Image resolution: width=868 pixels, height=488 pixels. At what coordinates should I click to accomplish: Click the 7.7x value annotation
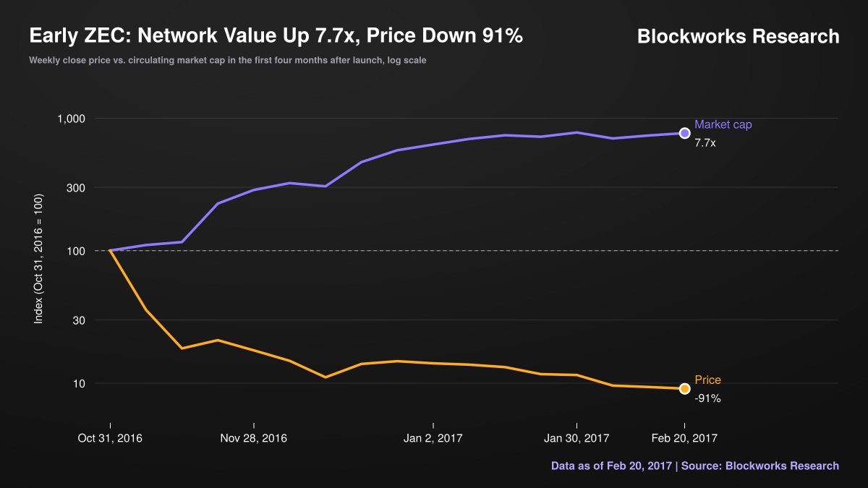705,143
